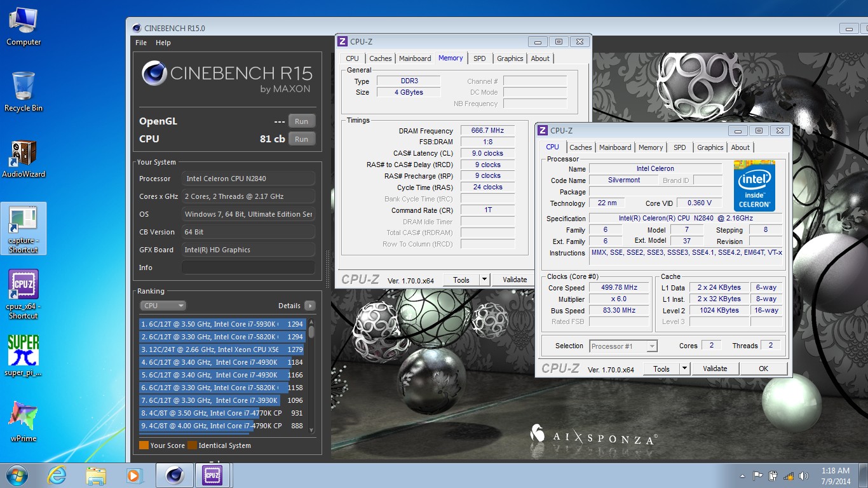Open Windows Explorer folder on taskbar
This screenshot has width=868, height=488.
[x=96, y=475]
